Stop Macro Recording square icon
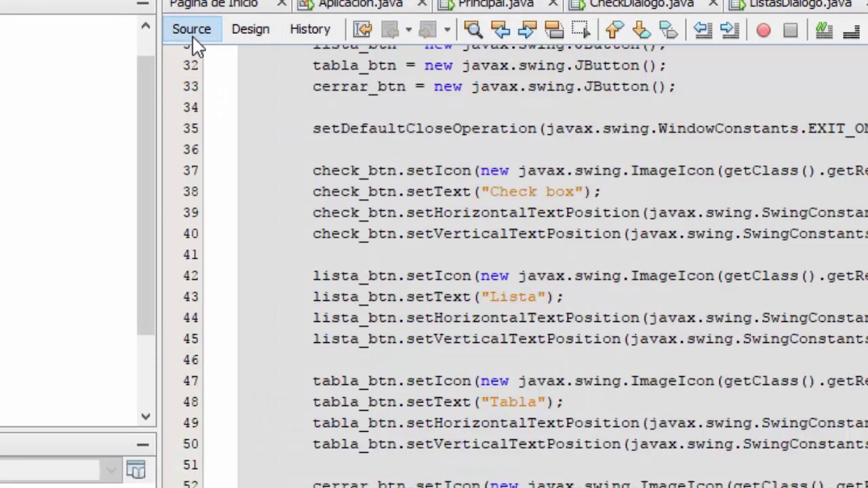Viewport: 868px width, 488px height. click(x=791, y=30)
